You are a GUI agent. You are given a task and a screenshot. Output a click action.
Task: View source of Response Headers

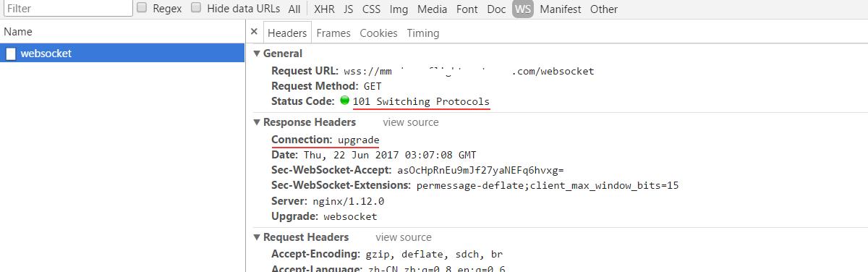click(411, 122)
